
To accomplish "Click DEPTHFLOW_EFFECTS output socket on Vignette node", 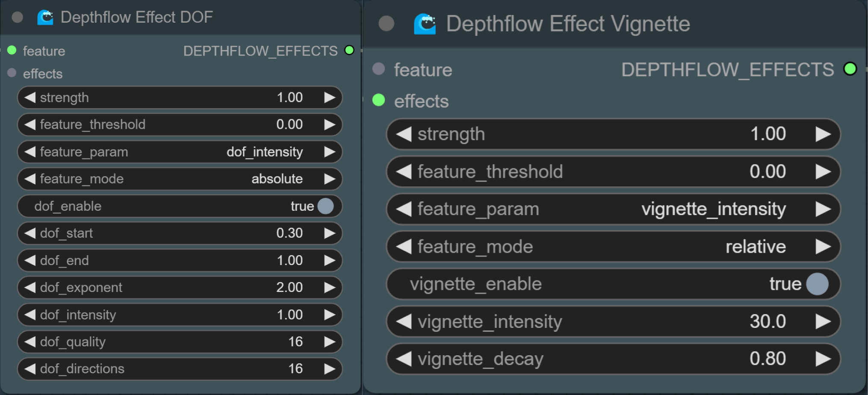I will (850, 69).
